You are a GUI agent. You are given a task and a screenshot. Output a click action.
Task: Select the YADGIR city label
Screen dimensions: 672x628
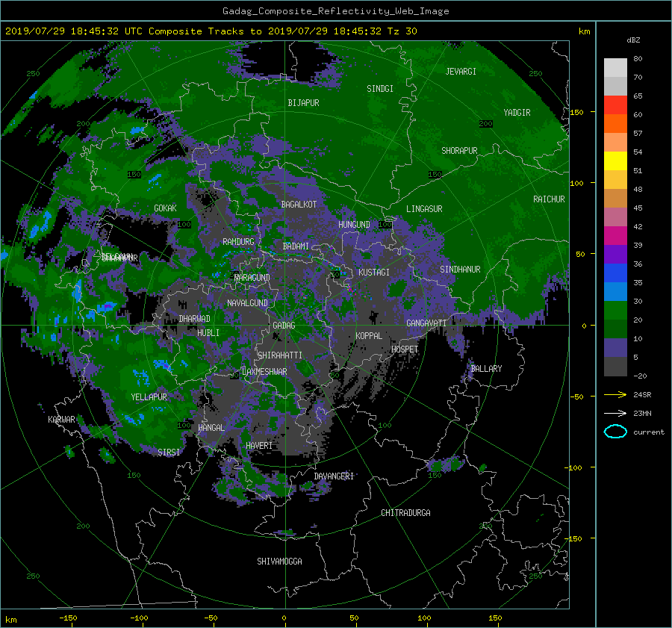517,113
